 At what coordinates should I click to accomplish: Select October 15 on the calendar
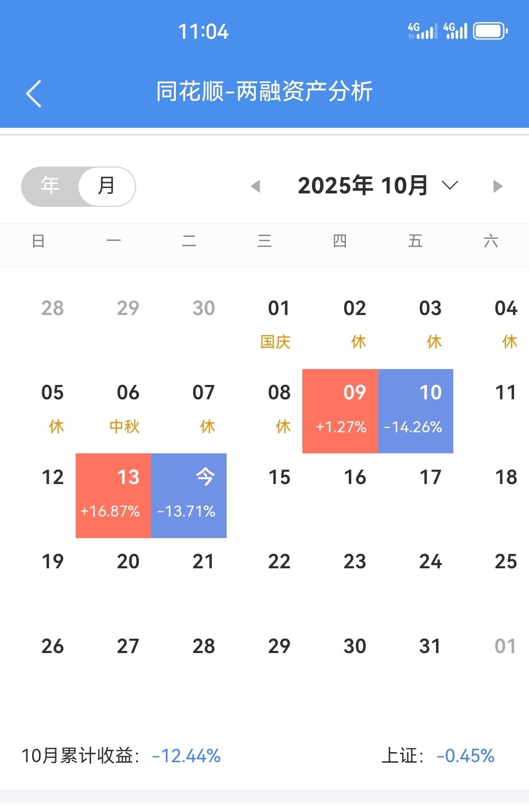pos(279,478)
